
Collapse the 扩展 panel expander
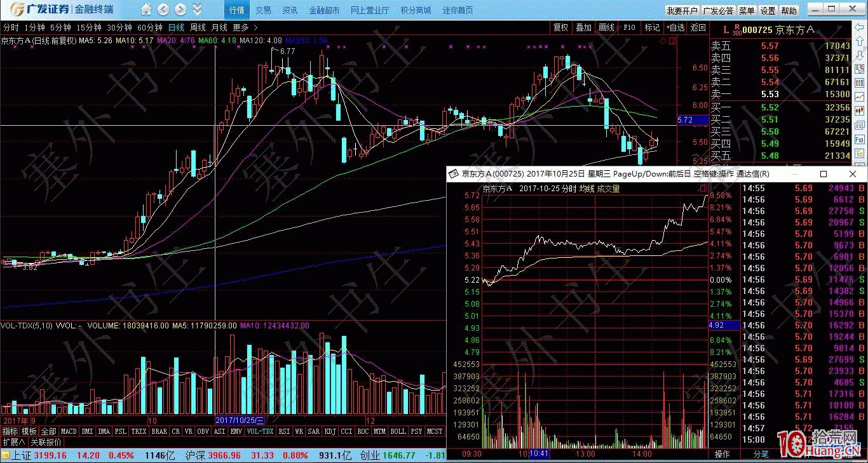13,442
